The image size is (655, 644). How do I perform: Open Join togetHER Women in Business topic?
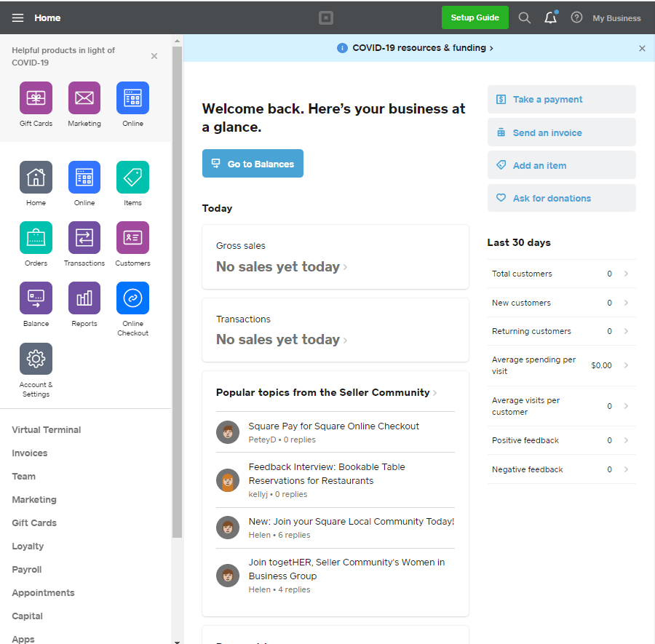click(346, 569)
